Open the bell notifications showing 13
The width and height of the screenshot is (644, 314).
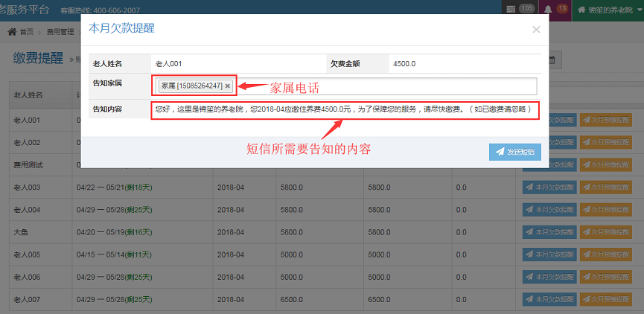(554, 9)
